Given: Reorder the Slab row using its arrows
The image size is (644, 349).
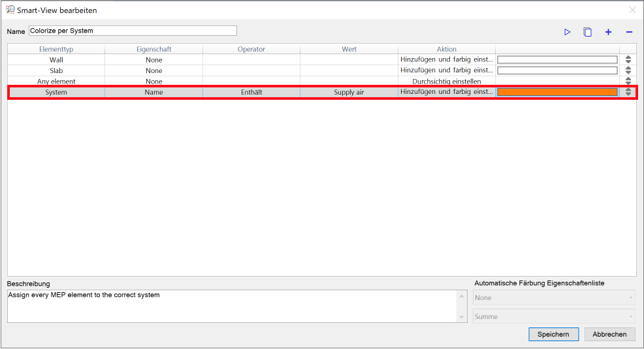Looking at the screenshot, I should click(628, 70).
